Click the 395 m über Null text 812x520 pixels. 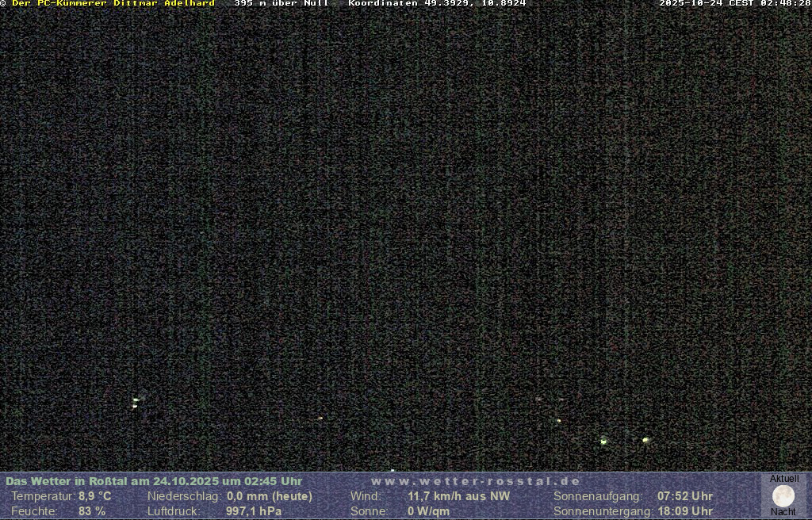click(281, 3)
